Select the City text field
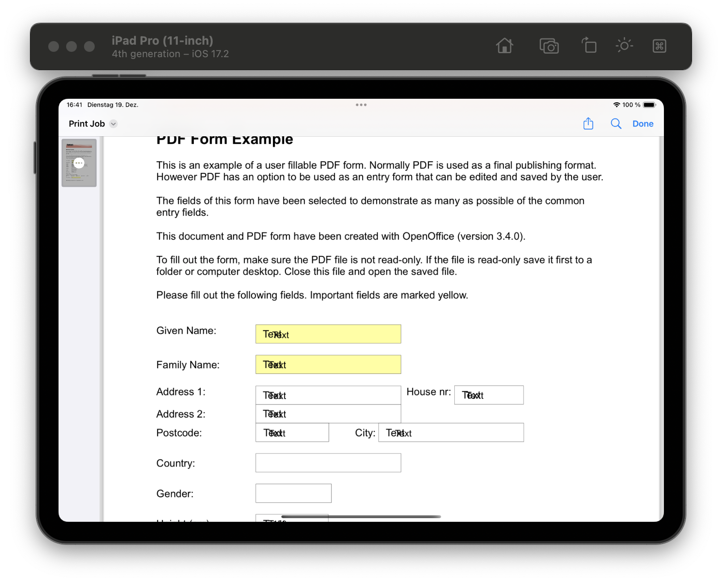 (x=451, y=433)
